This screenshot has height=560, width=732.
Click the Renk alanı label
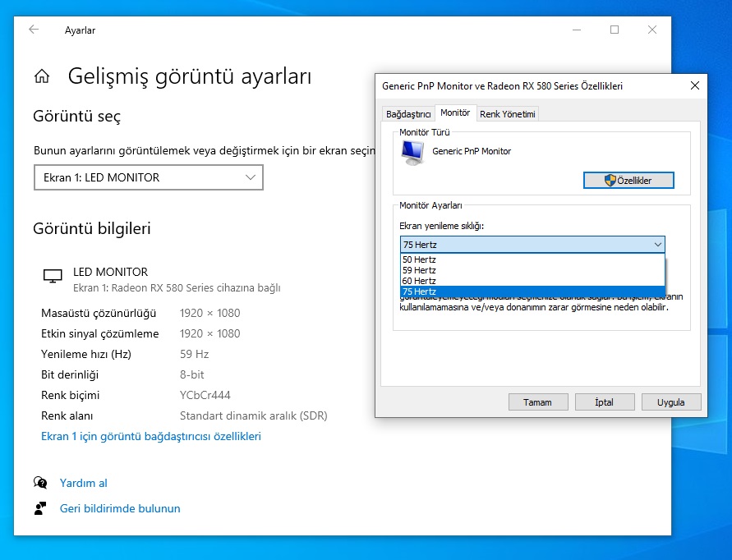tap(67, 415)
